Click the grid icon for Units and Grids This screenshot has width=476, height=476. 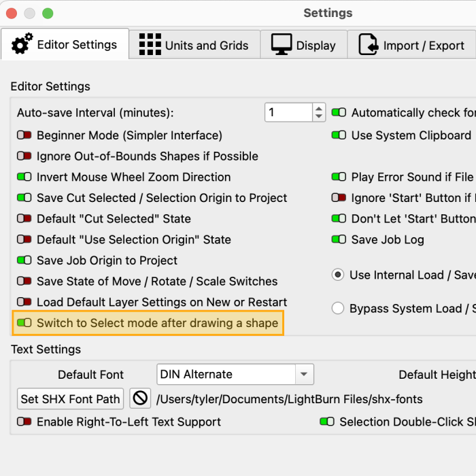point(150,45)
